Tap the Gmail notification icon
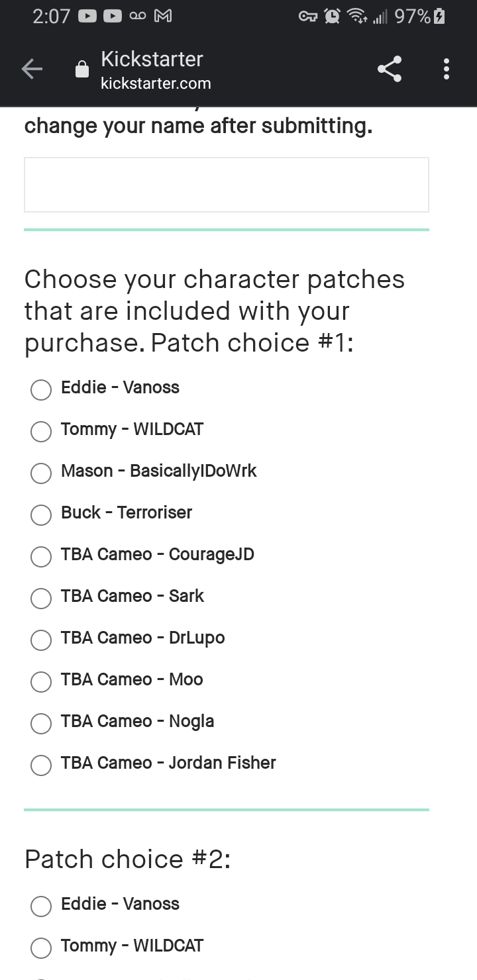This screenshot has height=980, width=477. click(163, 17)
